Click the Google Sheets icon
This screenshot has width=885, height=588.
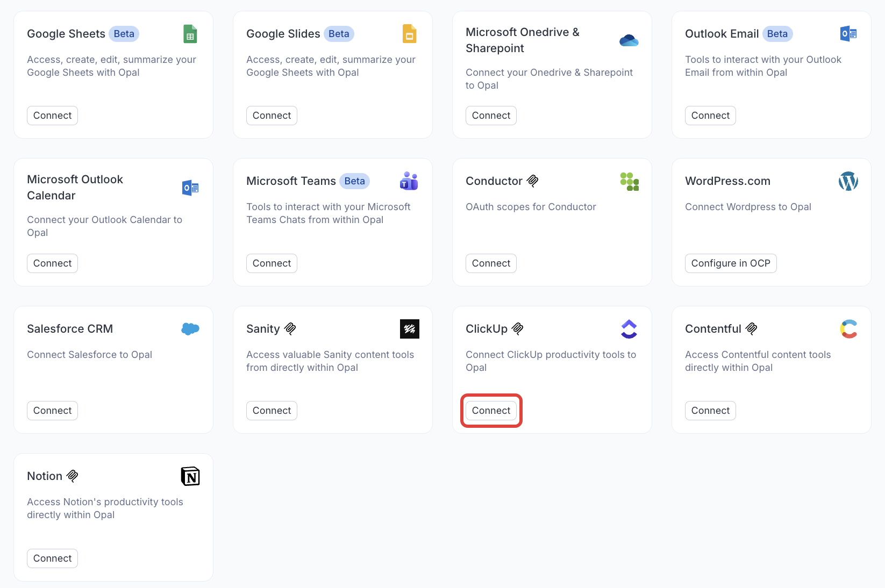[x=190, y=34]
